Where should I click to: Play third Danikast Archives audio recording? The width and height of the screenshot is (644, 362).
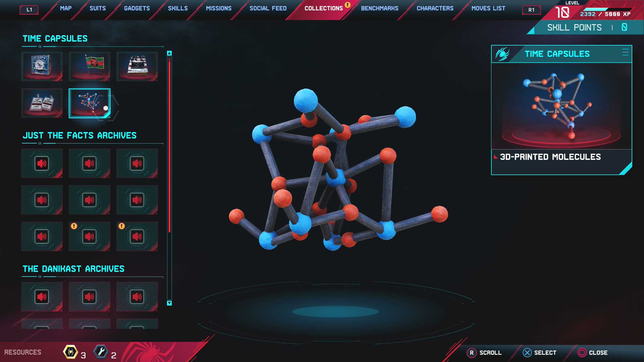[137, 297]
